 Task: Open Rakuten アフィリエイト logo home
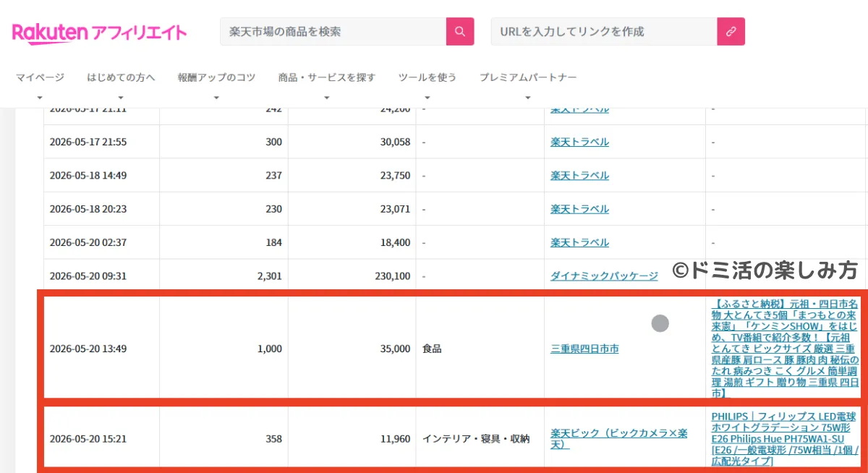pyautogui.click(x=99, y=33)
